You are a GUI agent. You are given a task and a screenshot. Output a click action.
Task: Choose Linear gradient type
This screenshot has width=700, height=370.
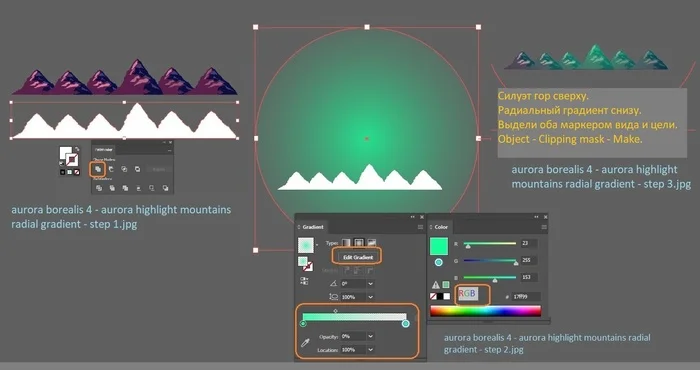(x=346, y=242)
